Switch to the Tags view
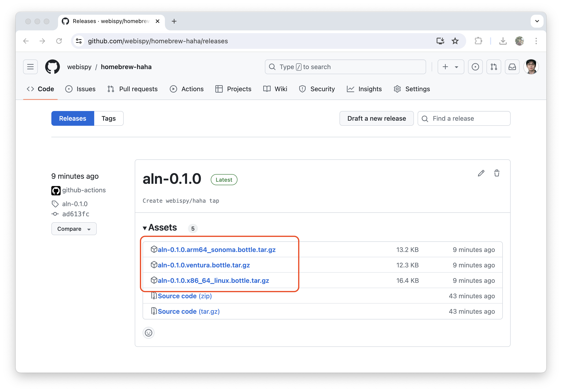 (109, 118)
